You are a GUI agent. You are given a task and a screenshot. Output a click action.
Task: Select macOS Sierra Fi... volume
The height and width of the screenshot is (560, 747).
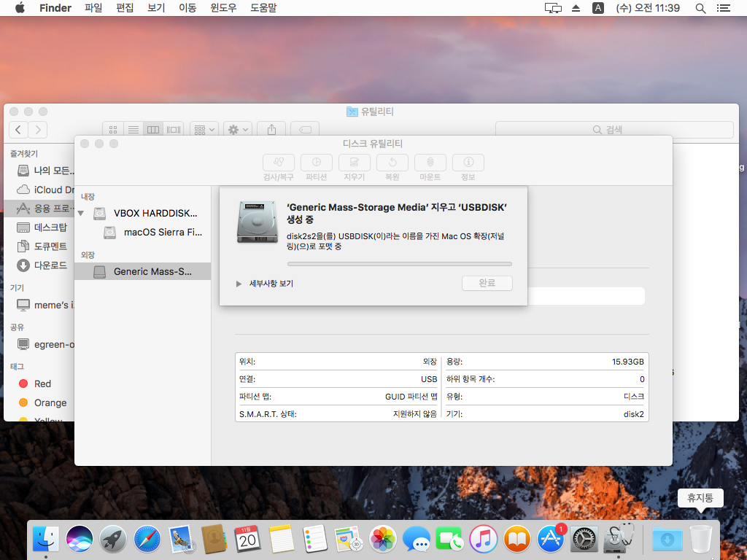[x=143, y=233]
